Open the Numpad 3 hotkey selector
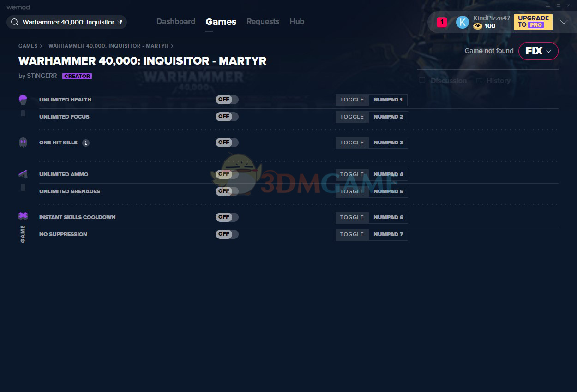577x392 pixels. 388,143
